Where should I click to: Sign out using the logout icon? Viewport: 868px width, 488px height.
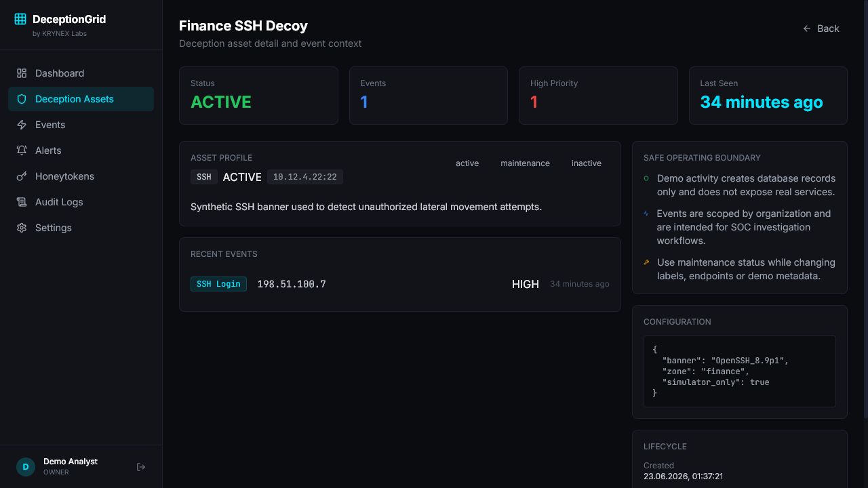[x=141, y=467]
